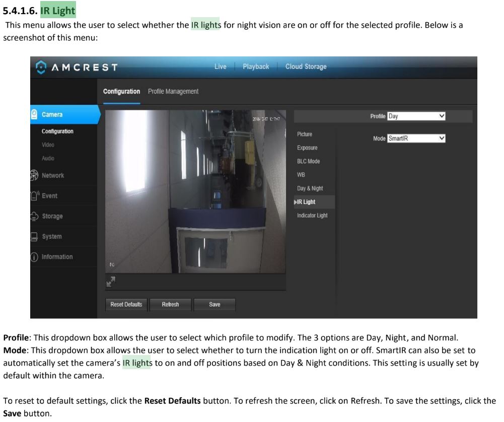Open the Picture settings menu
The width and height of the screenshot is (504, 422).
[305, 134]
